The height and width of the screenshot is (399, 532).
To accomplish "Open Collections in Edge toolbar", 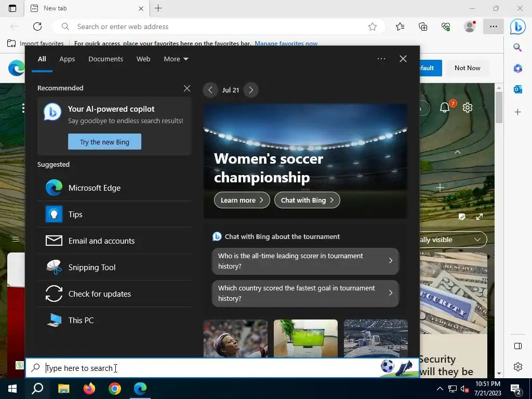I will 423,27.
